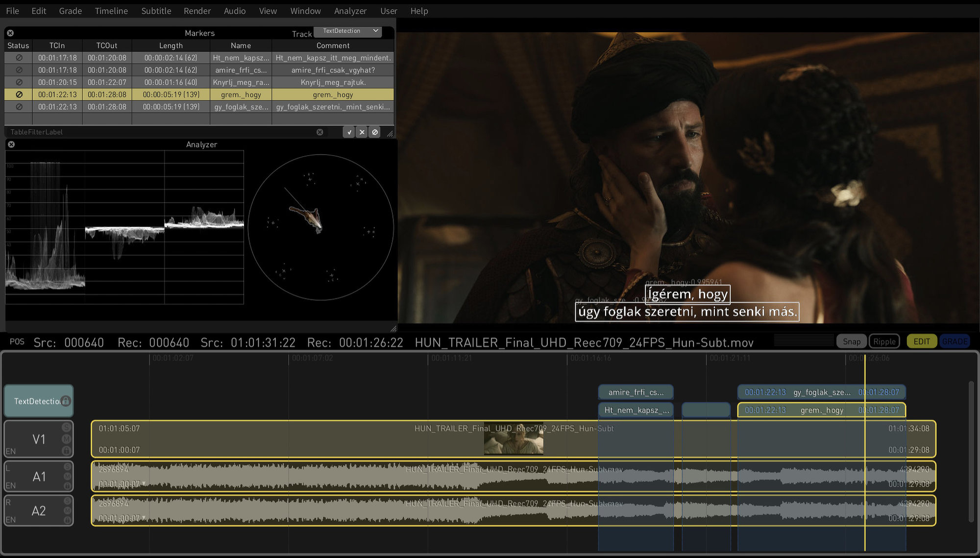
Task: Close the Analyzer panel
Action: point(11,144)
